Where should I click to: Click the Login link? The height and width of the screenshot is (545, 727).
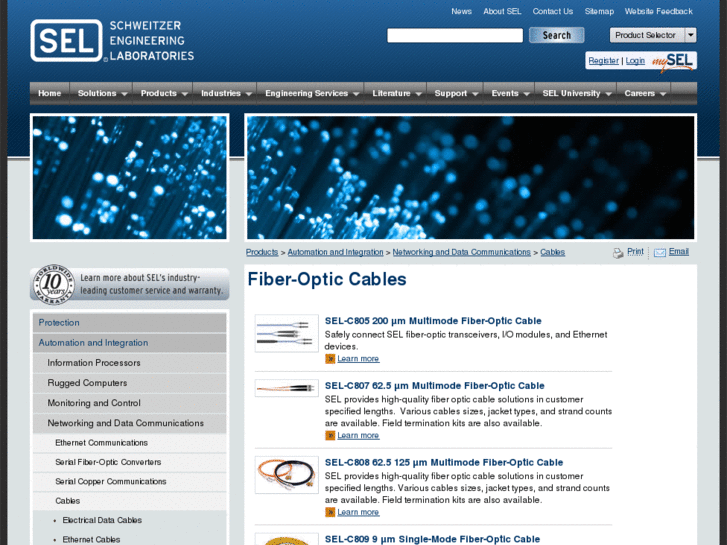pyautogui.click(x=635, y=61)
